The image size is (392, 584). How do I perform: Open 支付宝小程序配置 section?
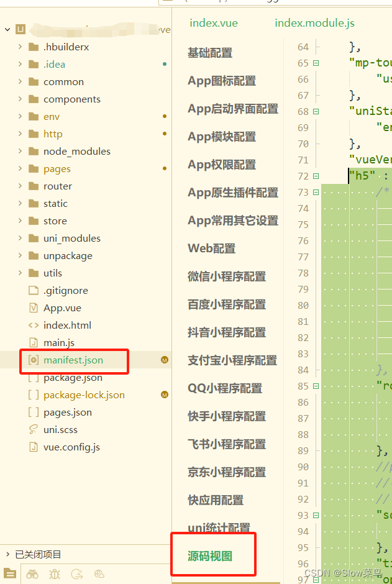(x=232, y=360)
